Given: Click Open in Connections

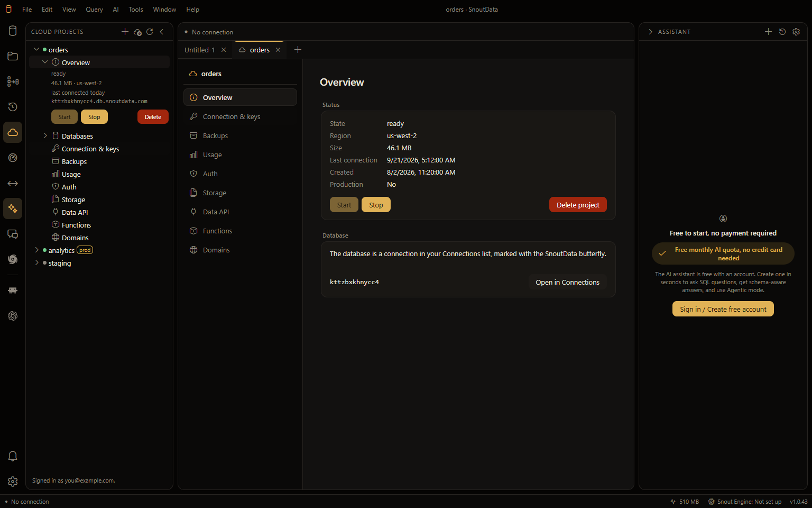Looking at the screenshot, I should (567, 282).
